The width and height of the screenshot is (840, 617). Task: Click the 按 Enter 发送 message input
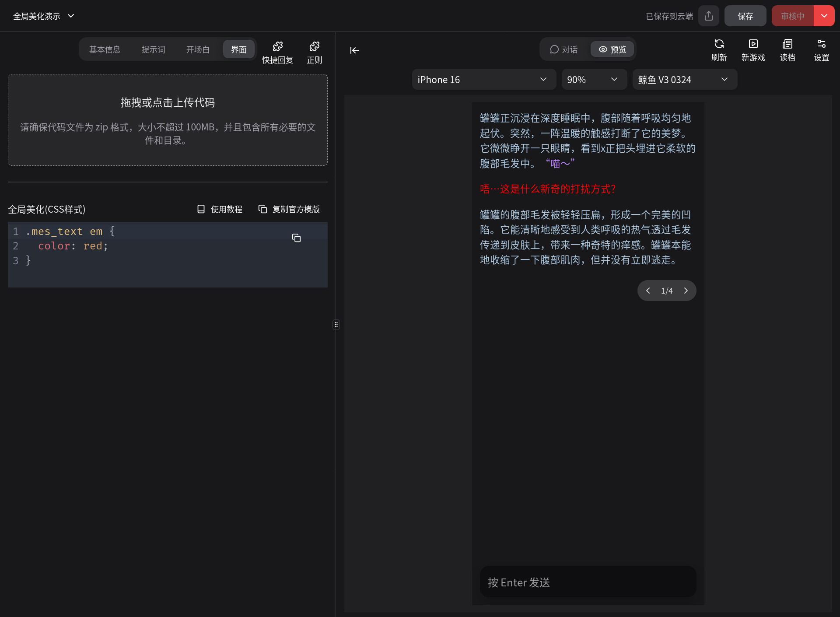tap(588, 582)
